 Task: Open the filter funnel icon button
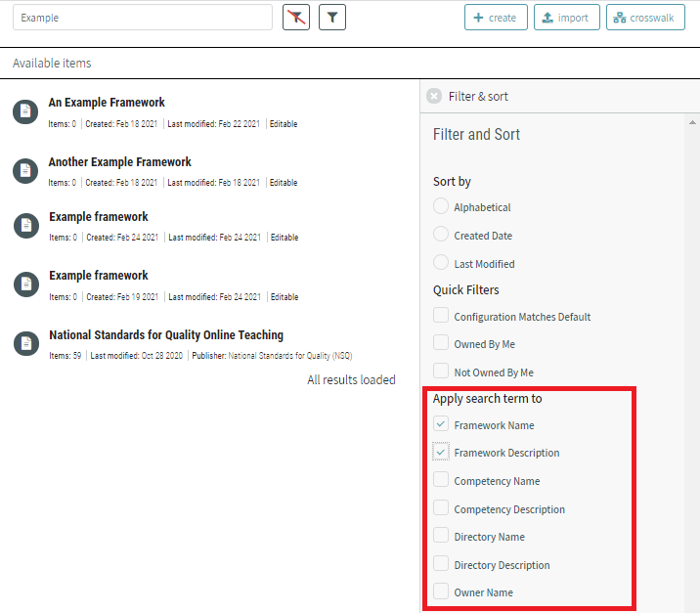coord(332,18)
